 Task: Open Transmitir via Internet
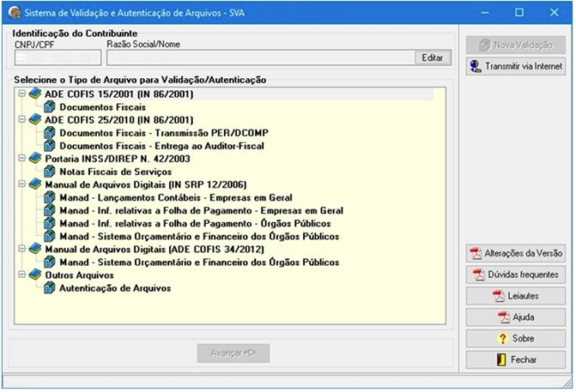pyautogui.click(x=516, y=66)
